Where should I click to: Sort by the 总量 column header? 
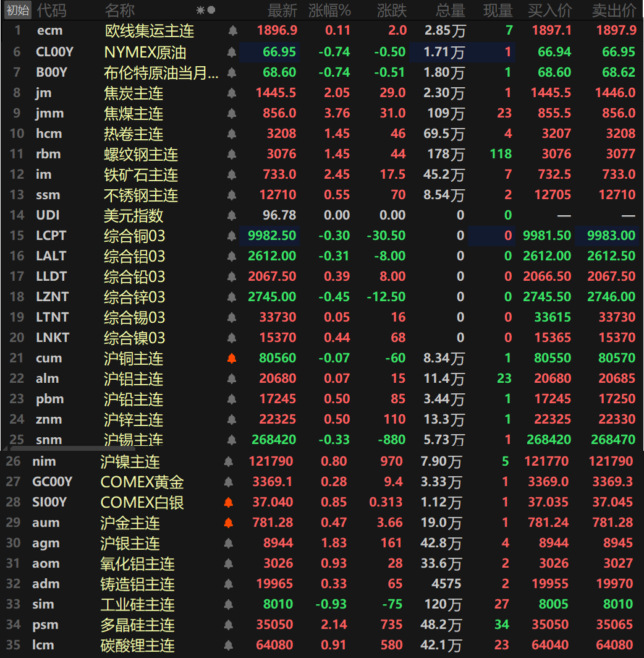(450, 11)
